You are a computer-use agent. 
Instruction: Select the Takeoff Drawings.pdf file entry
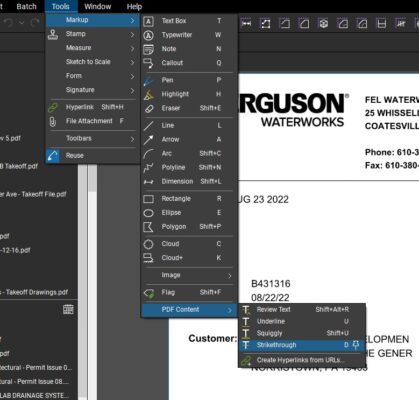pos(34,292)
